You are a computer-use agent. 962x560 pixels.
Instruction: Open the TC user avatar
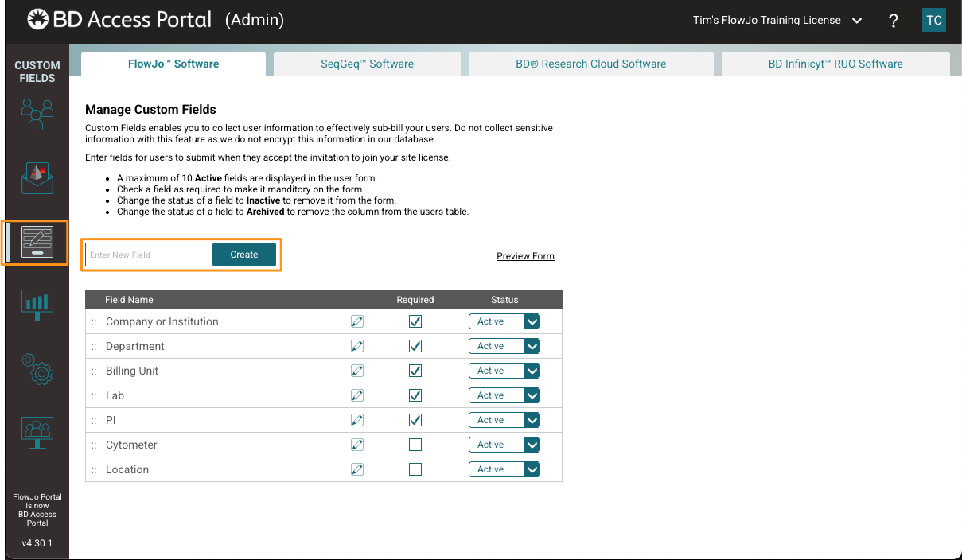point(933,21)
